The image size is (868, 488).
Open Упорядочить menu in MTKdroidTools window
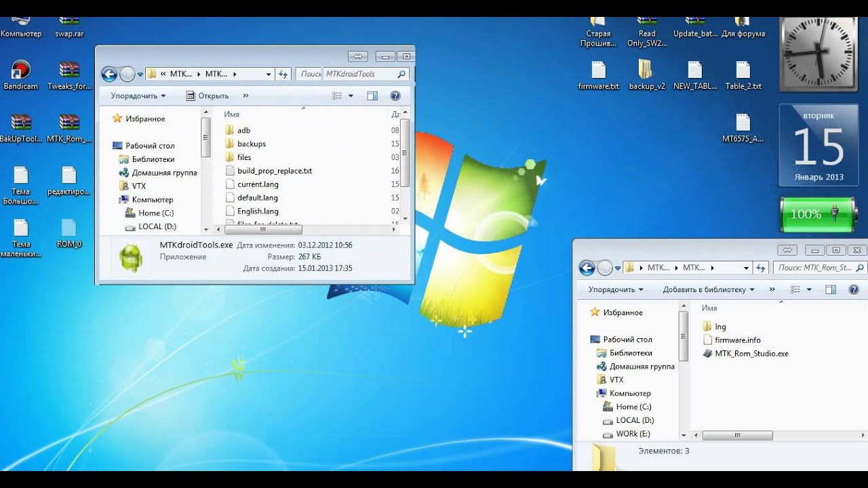(x=138, y=96)
